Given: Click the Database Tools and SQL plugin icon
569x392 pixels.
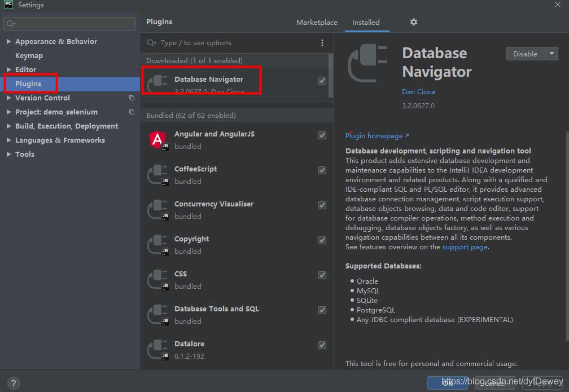Looking at the screenshot, I should tap(158, 315).
